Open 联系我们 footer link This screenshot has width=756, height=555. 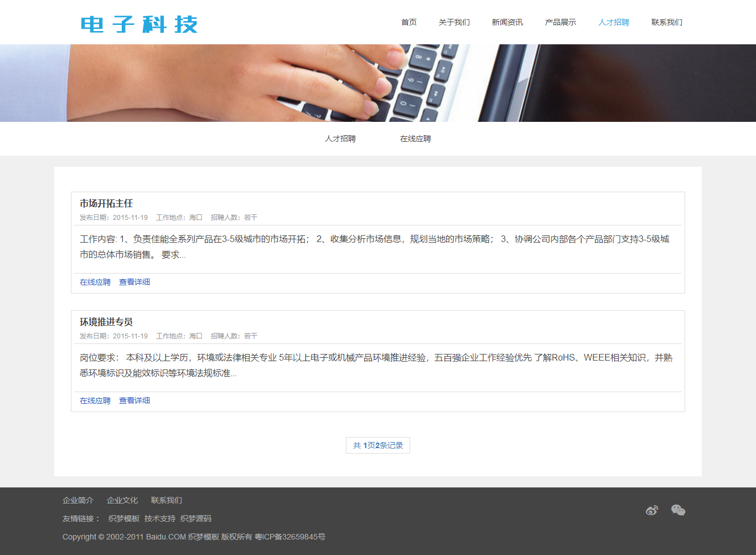pos(167,500)
